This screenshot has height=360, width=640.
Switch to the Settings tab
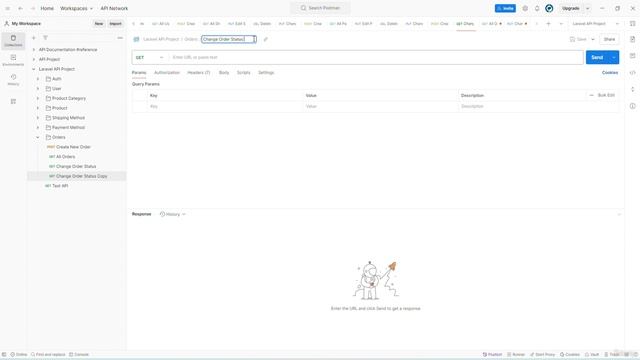pos(266,73)
